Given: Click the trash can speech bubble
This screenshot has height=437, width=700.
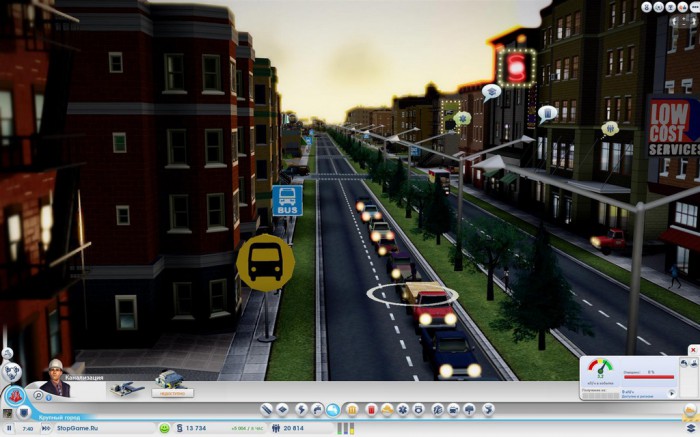Looking at the screenshot, I should point(547,114).
